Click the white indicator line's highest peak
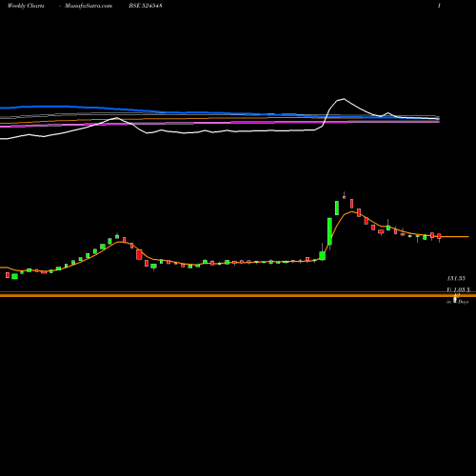Image resolution: width=476 pixels, height=476 pixels. (x=344, y=99)
